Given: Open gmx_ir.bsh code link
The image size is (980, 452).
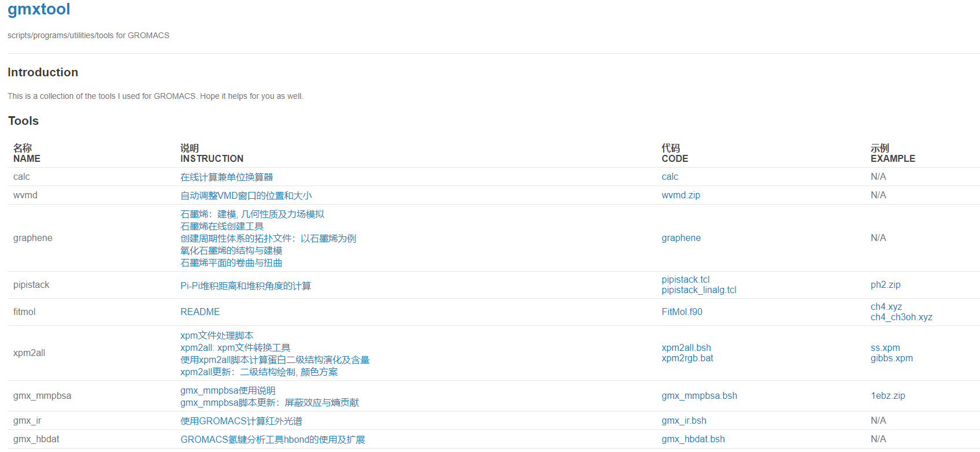Looking at the screenshot, I should click(x=684, y=421).
